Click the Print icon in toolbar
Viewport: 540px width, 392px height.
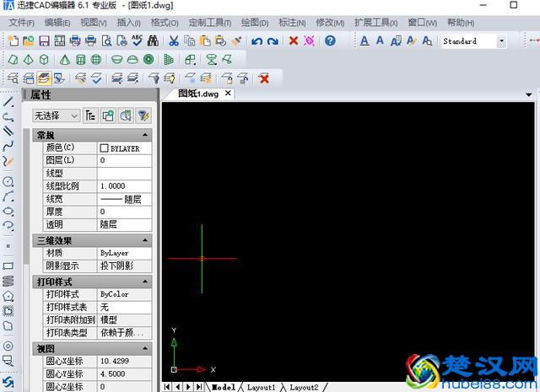click(x=75, y=40)
